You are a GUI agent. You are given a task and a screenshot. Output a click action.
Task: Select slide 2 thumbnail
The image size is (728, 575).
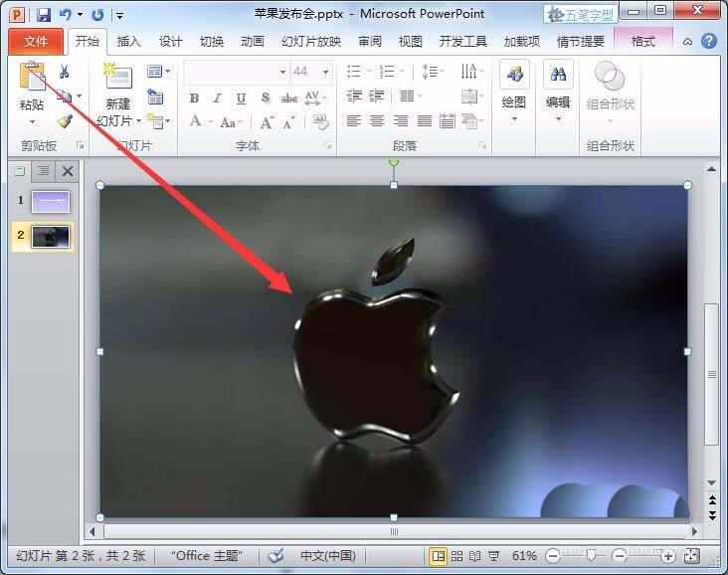pyautogui.click(x=51, y=237)
